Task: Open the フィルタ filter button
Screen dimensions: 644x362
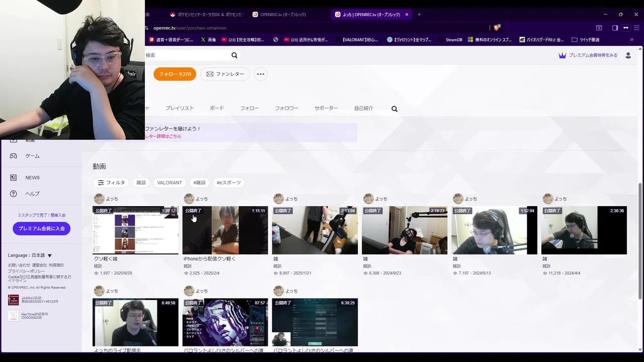Action: 111,183
